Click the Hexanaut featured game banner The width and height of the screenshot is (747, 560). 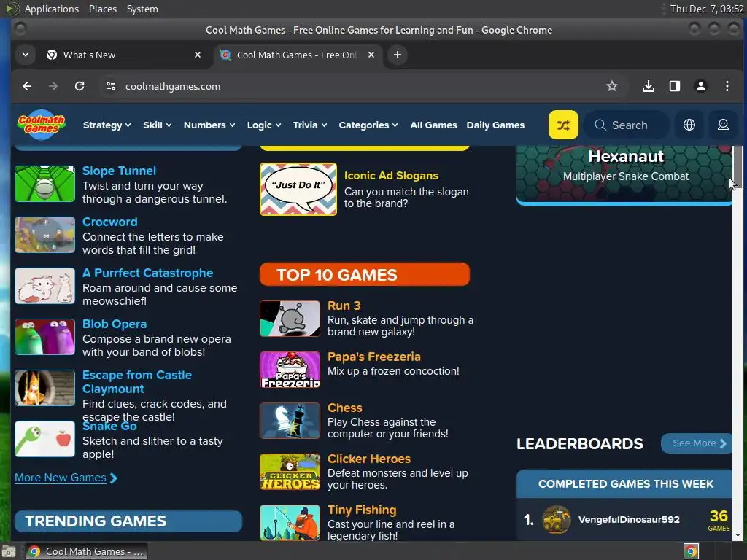pos(625,175)
